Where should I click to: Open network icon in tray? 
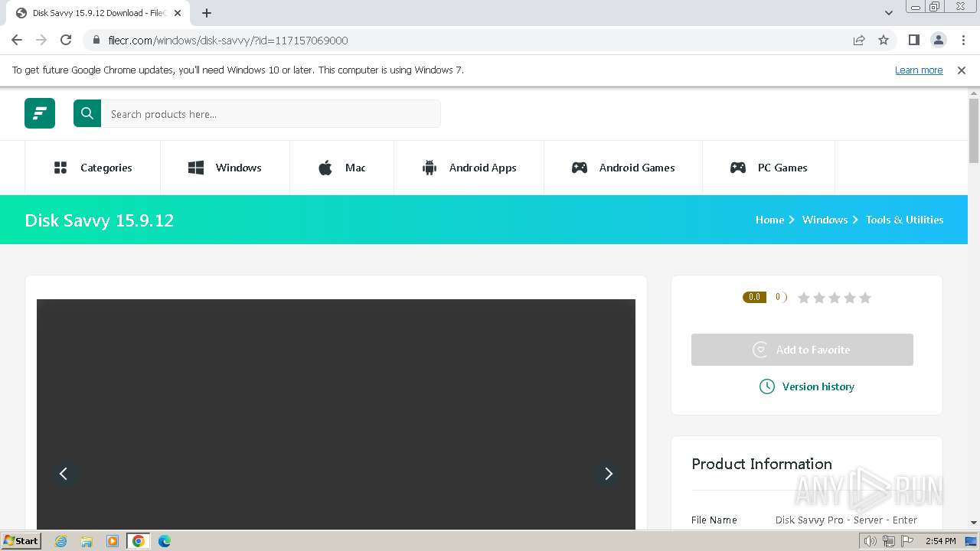889,541
